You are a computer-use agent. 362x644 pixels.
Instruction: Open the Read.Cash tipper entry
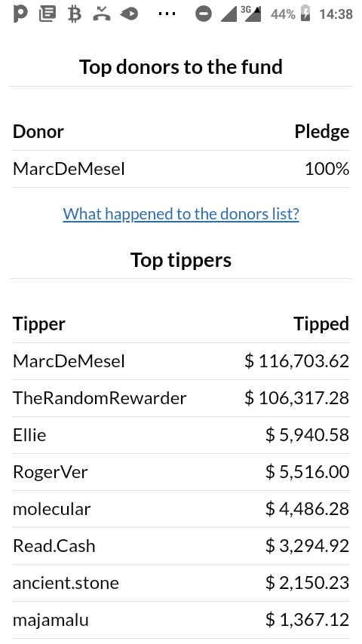point(181,546)
